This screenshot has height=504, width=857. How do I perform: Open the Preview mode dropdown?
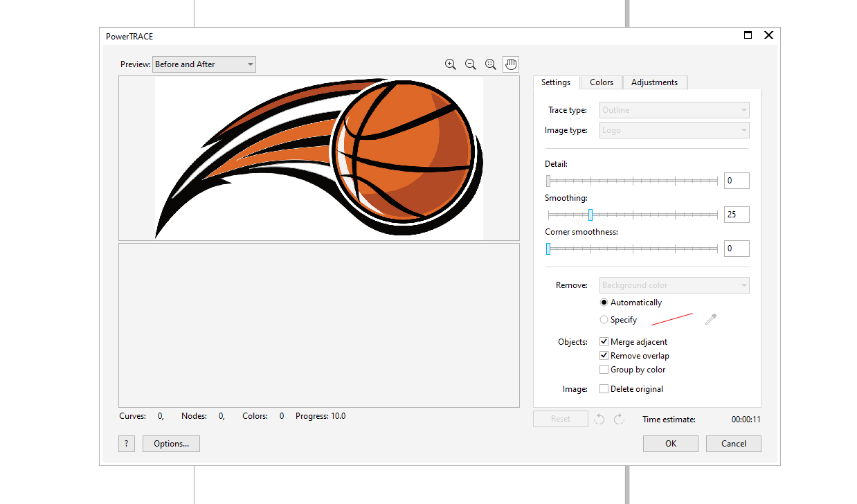204,64
